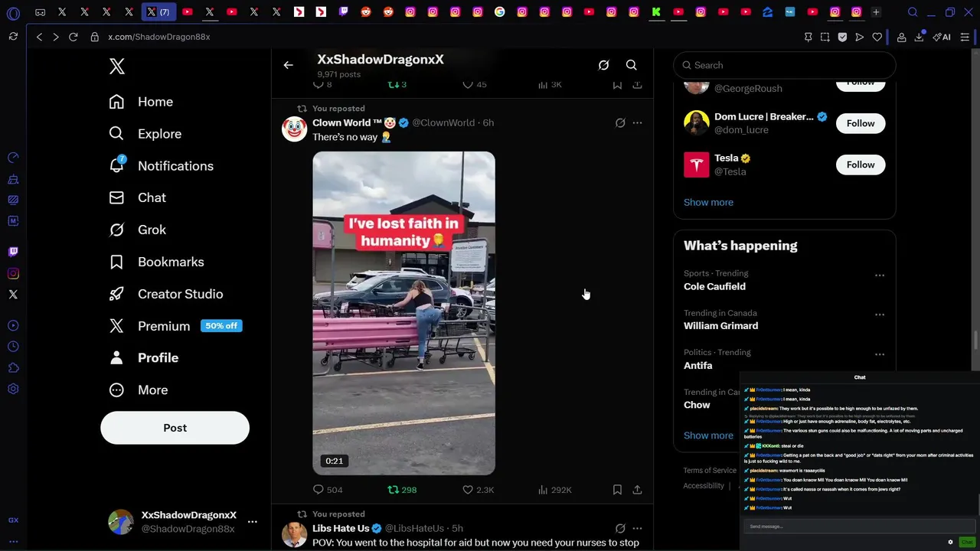The width and height of the screenshot is (980, 551).
Task: Click the address bar URL
Action: click(158, 37)
